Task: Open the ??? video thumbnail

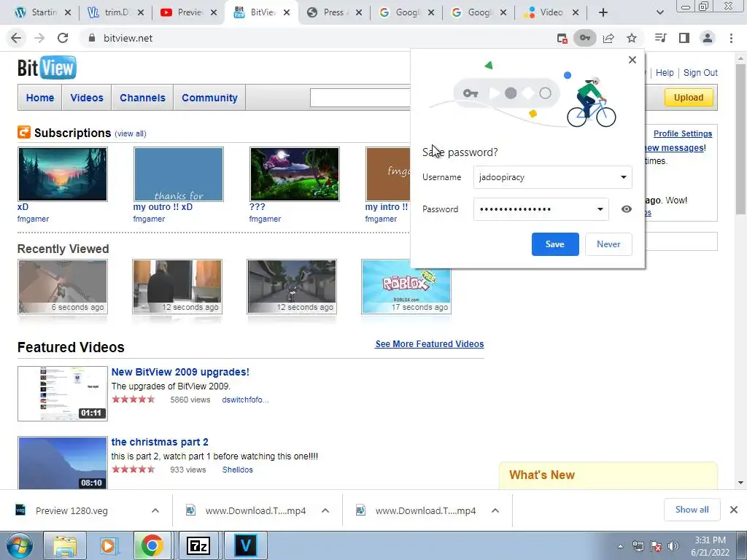Action: pos(295,174)
